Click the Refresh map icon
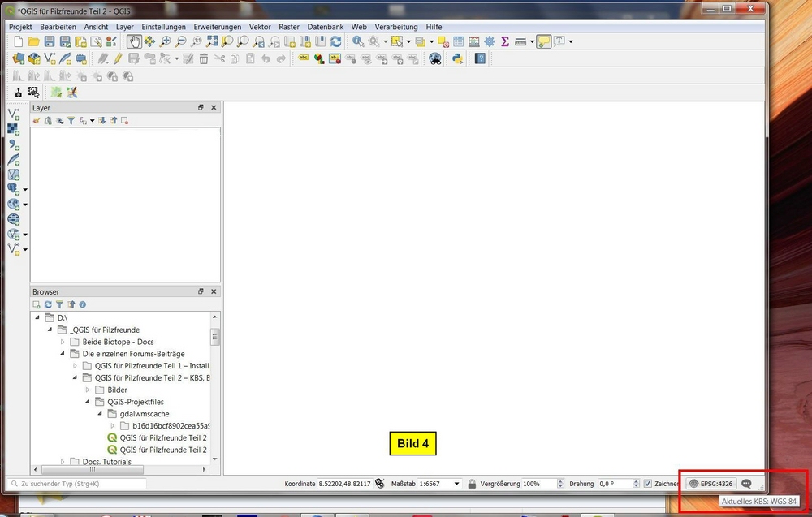The width and height of the screenshot is (812, 517). (335, 41)
